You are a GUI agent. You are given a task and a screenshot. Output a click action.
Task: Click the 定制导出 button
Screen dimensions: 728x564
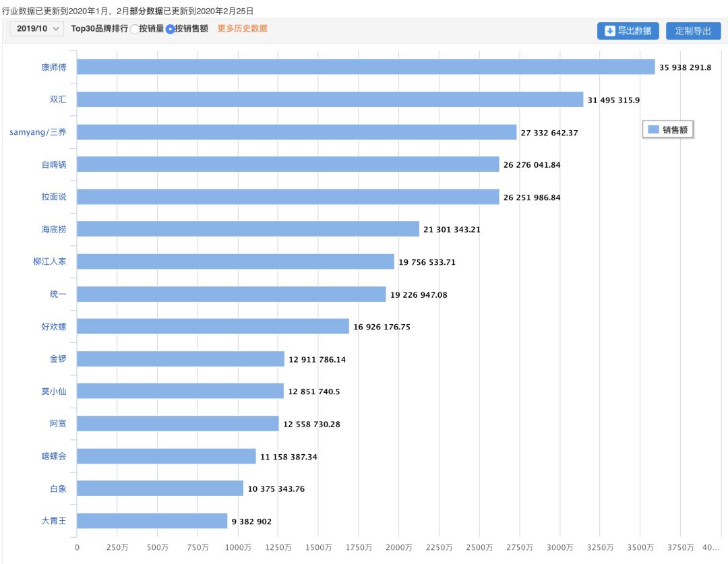coord(693,31)
